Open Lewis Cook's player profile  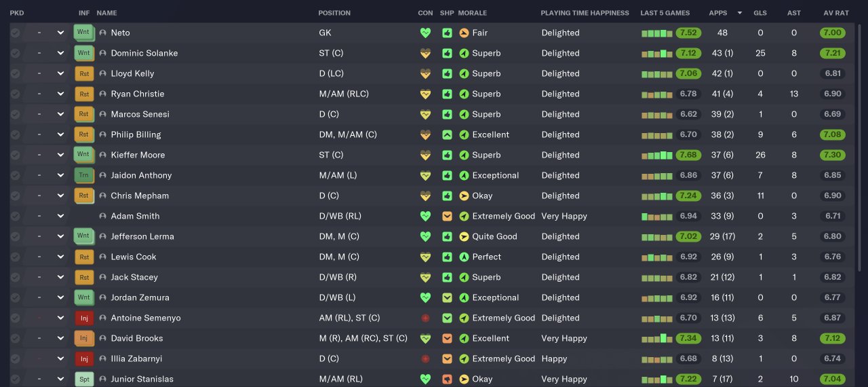pyautogui.click(x=134, y=257)
